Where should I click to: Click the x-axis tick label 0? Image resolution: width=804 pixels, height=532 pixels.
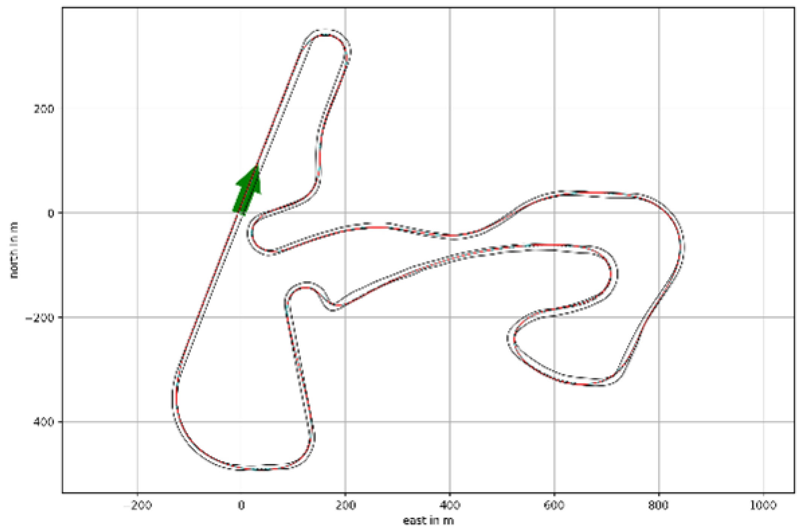point(241,505)
